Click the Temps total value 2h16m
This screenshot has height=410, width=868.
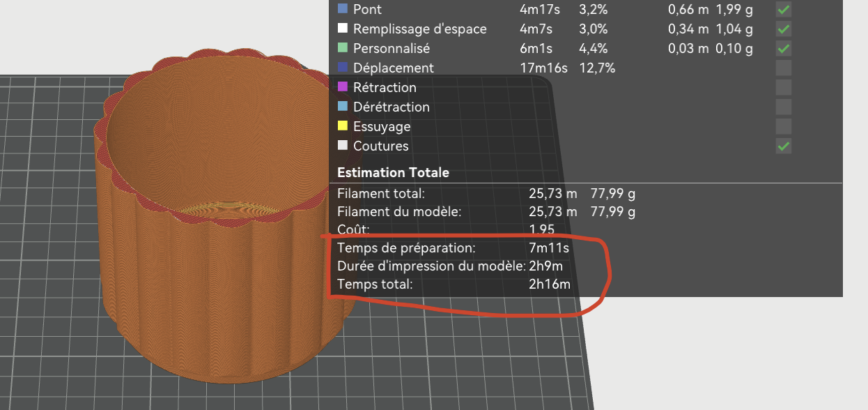(550, 284)
